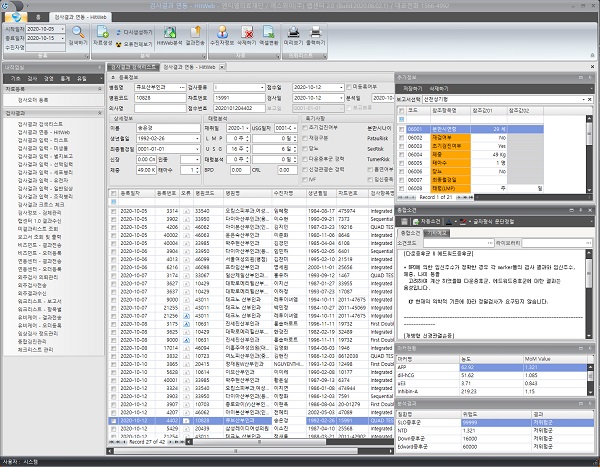Open 검사결과 크로스 체크 menu item
The width and height of the screenshot is (600, 467).
[x=41, y=204]
